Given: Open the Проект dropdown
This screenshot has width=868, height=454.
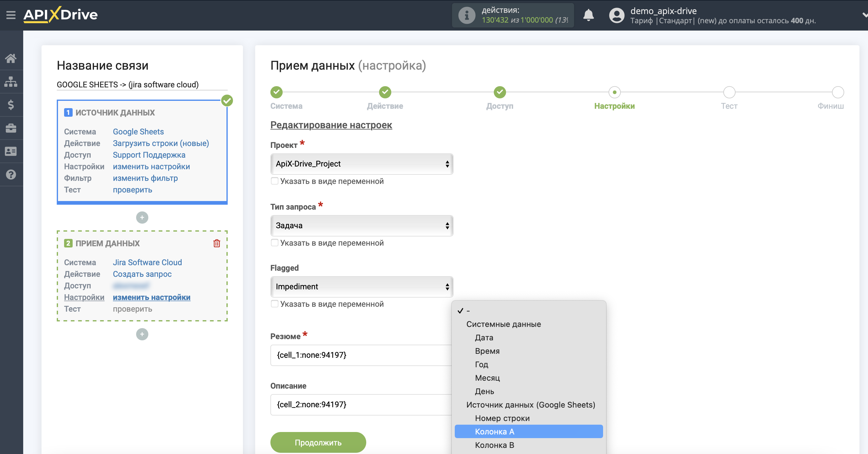Looking at the screenshot, I should coord(362,164).
